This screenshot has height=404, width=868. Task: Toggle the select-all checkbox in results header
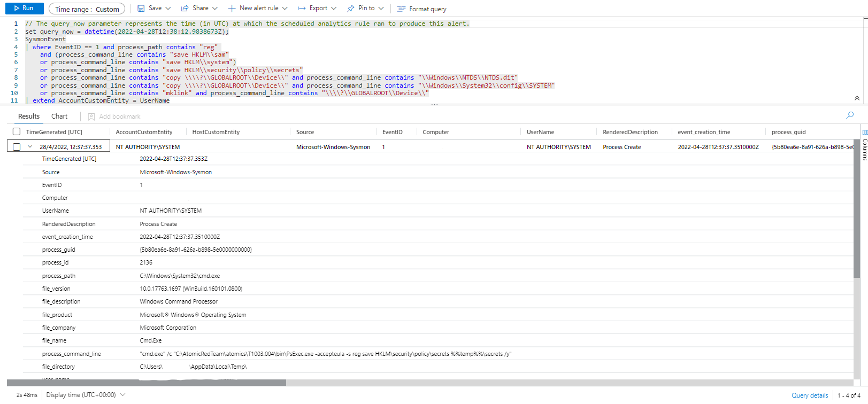17,132
